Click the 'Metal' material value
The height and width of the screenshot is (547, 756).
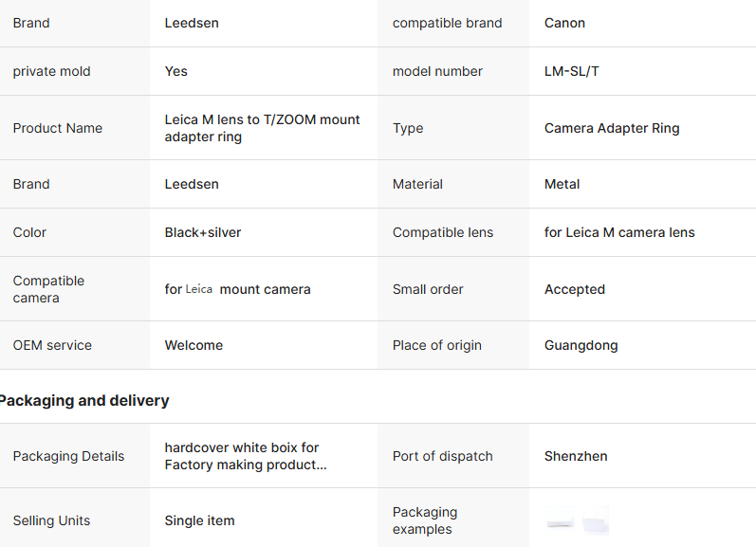(562, 184)
